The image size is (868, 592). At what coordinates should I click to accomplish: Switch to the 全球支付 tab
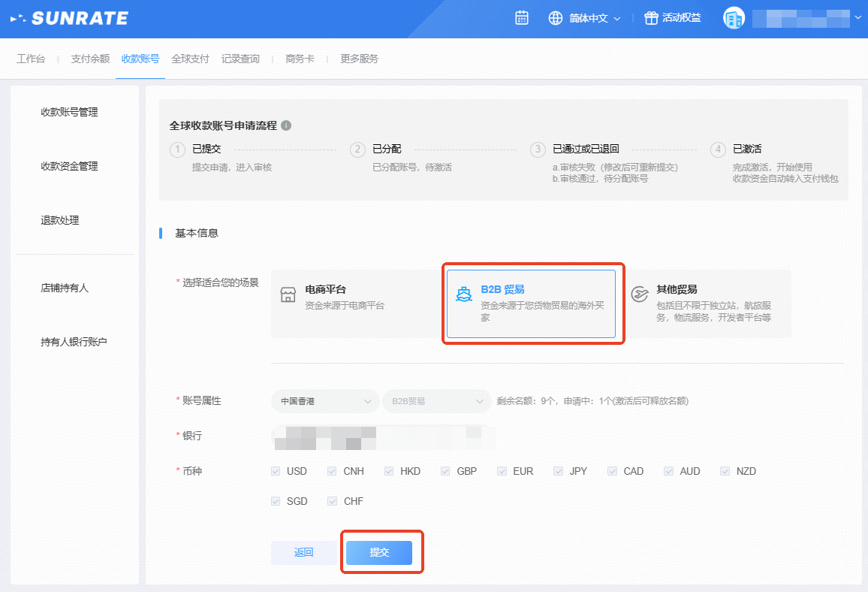(190, 59)
